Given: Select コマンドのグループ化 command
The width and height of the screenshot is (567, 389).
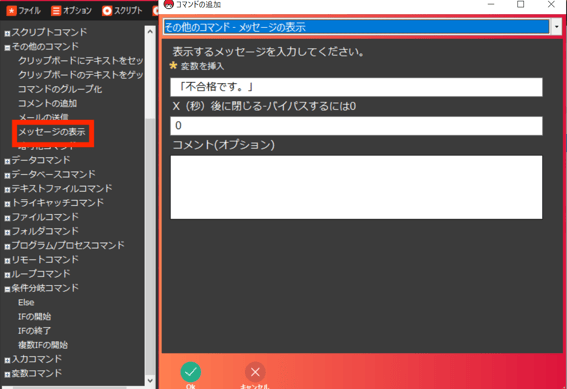Looking at the screenshot, I should point(60,89).
